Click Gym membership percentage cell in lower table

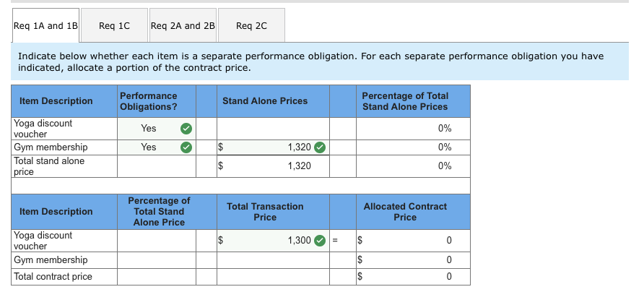157,260
